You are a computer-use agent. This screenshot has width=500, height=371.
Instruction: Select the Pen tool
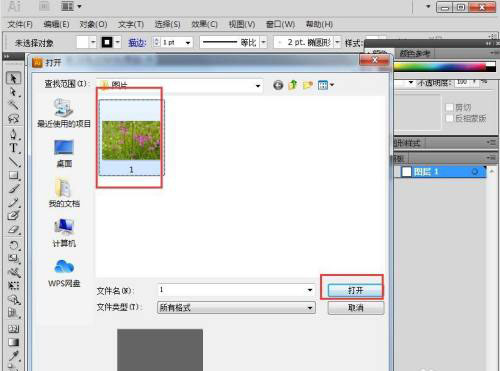(x=13, y=134)
